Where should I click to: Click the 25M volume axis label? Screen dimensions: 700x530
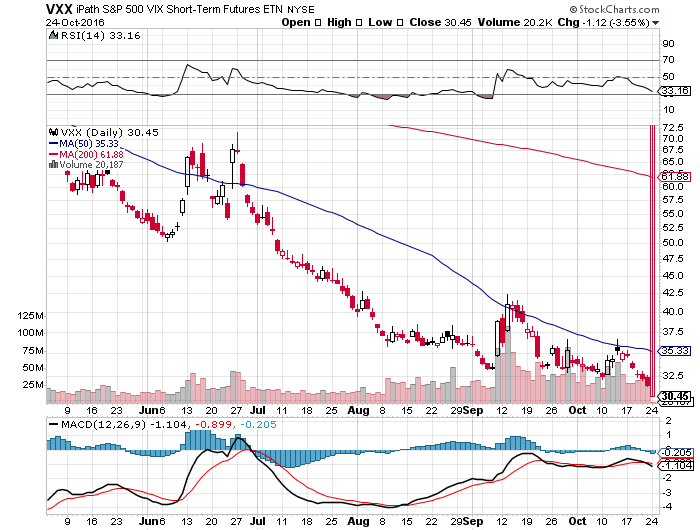(33, 385)
